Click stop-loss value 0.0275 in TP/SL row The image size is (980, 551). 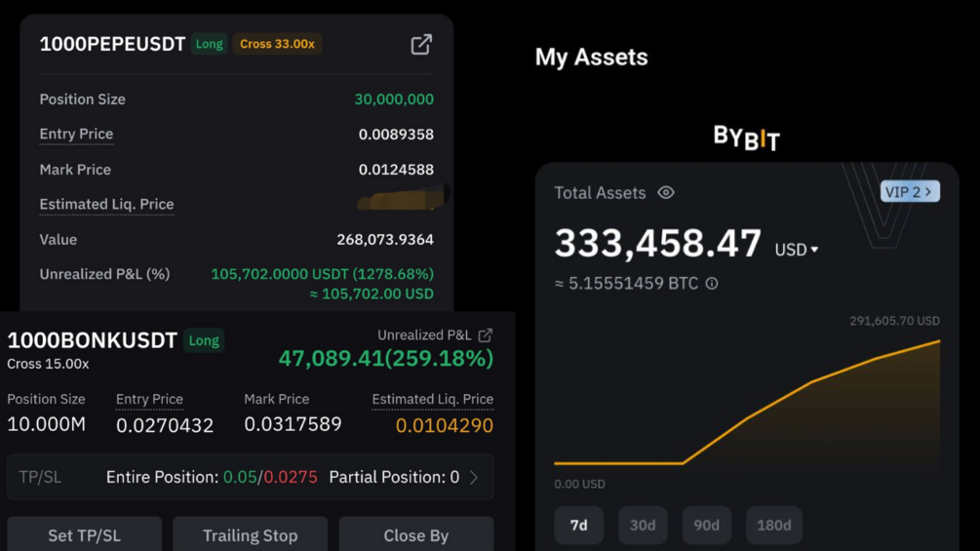pyautogui.click(x=291, y=477)
